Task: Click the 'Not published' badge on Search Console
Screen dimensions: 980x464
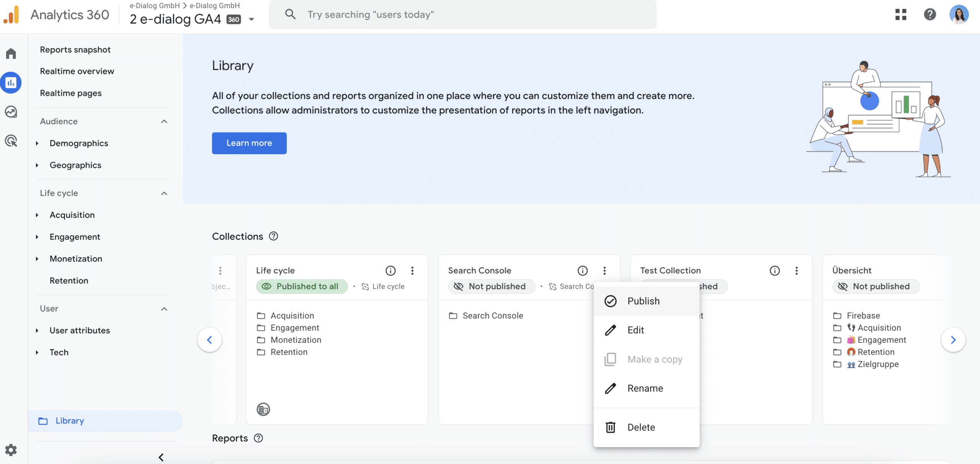Action: 491,286
